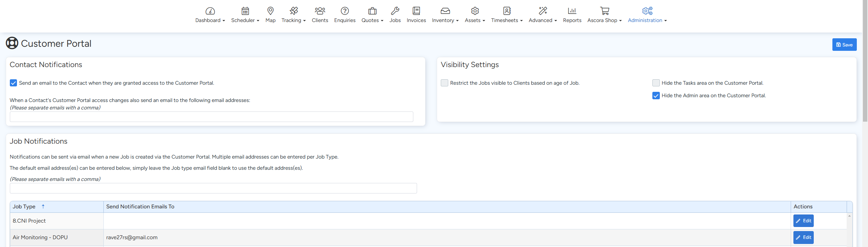This screenshot has width=868, height=247.
Task: Click the Dashboard gauge icon
Action: pyautogui.click(x=210, y=11)
